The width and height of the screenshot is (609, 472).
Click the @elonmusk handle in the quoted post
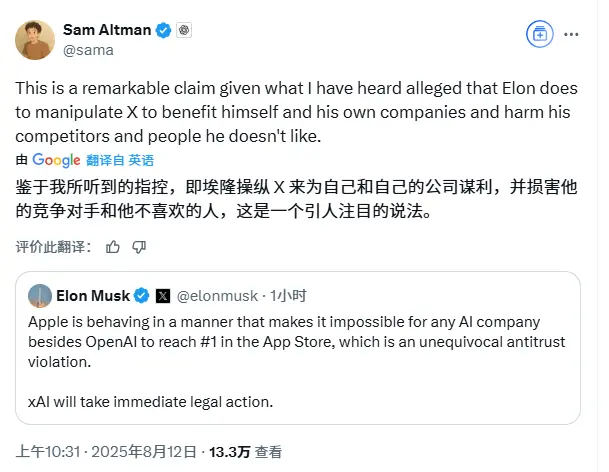tap(216, 295)
